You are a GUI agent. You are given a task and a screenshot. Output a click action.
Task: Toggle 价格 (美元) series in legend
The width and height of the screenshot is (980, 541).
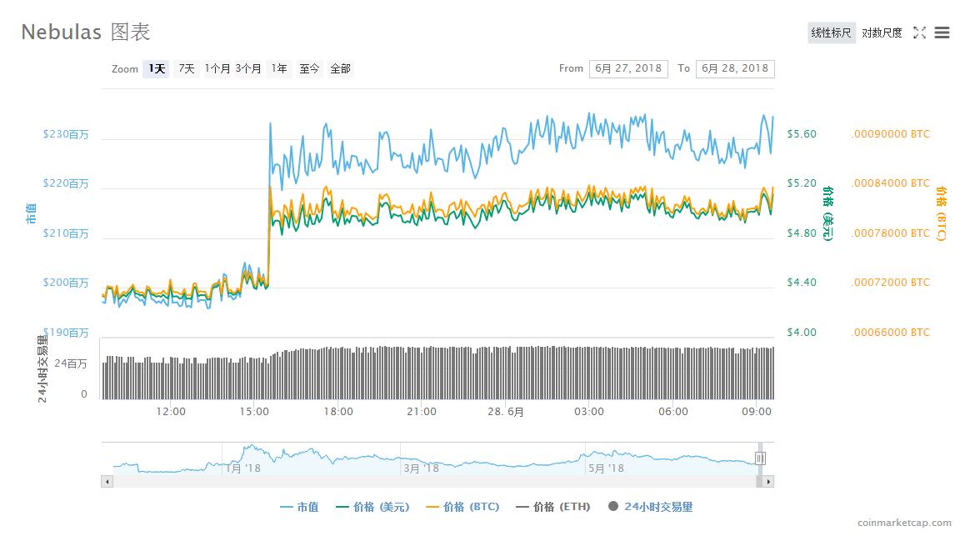(x=372, y=507)
